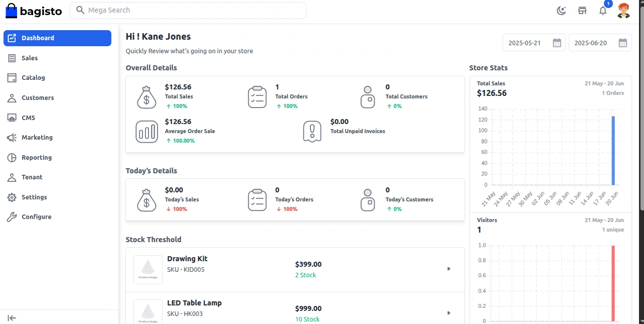Open the Catalog section

[x=33, y=78]
